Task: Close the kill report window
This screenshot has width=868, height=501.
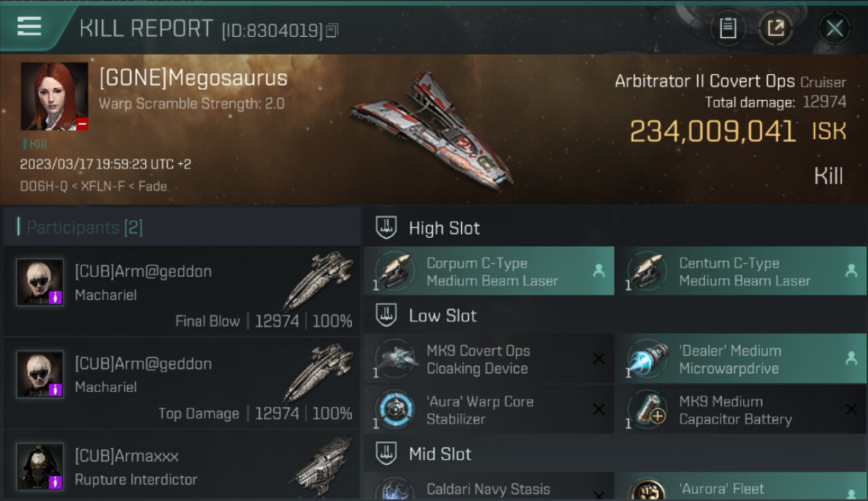Action: (835, 29)
